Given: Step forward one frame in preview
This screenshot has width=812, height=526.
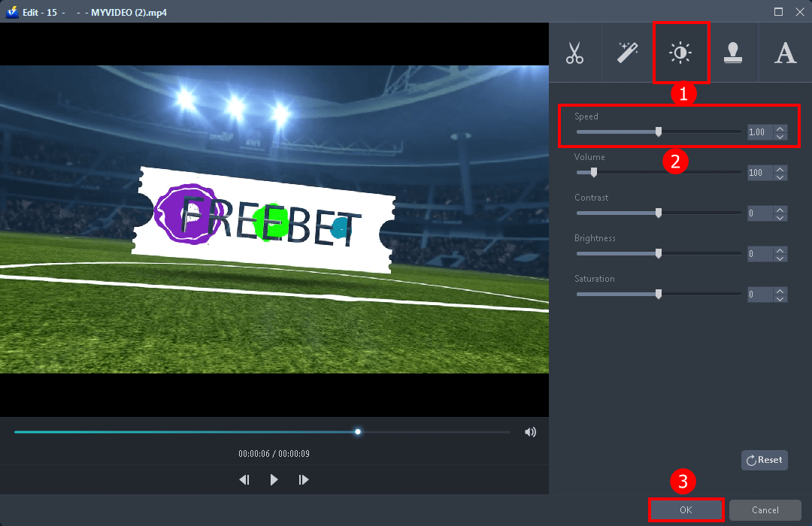Looking at the screenshot, I should coord(303,479).
